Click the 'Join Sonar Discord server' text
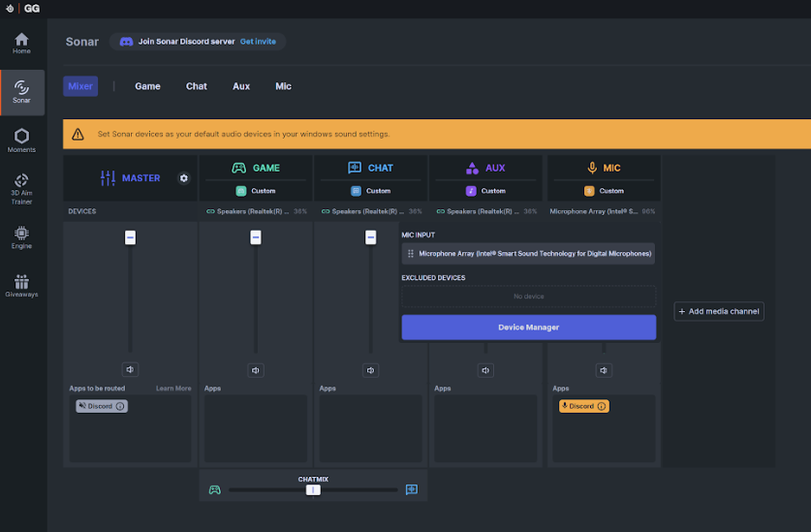The height and width of the screenshot is (532, 811). [186, 42]
